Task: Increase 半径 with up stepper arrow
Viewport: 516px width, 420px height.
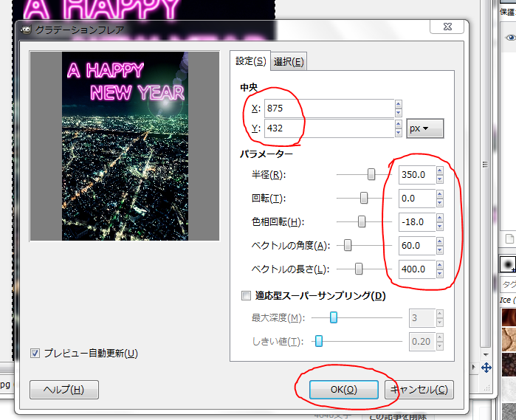Action: (x=440, y=171)
